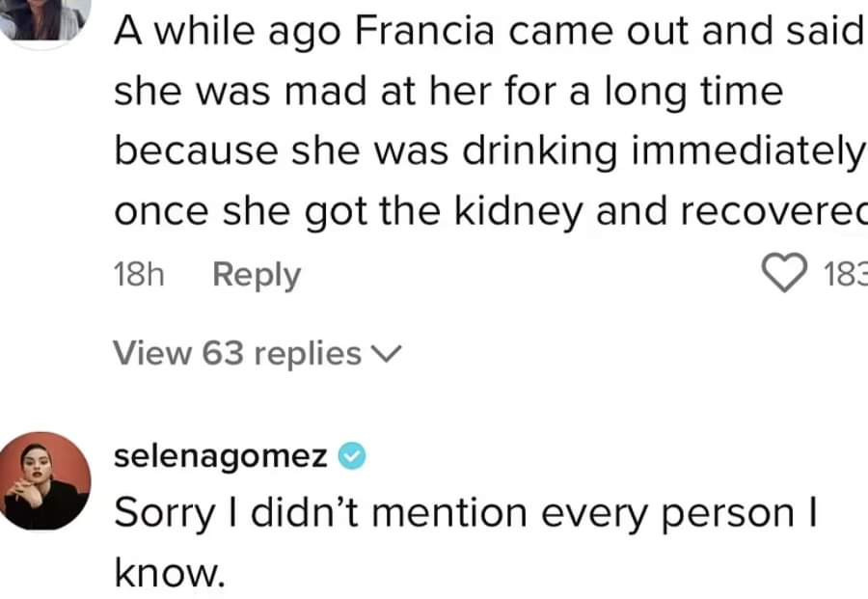The height and width of the screenshot is (599, 868).
Task: Select the line "she was mad at her"
Action: tap(448, 92)
